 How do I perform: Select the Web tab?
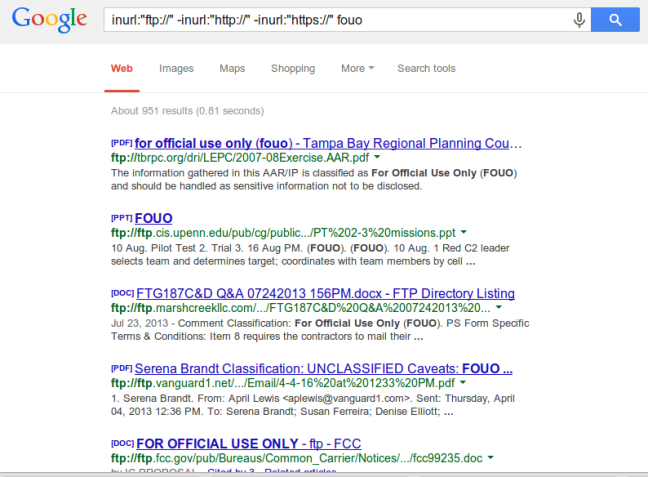[122, 68]
